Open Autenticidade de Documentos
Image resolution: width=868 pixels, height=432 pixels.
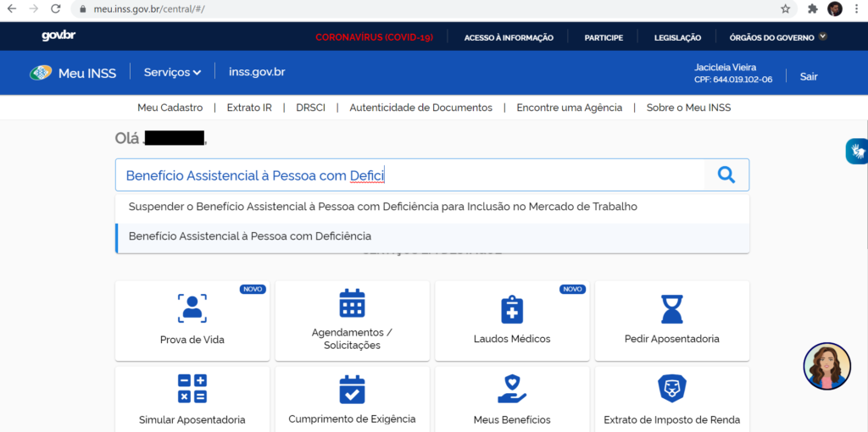tap(420, 108)
